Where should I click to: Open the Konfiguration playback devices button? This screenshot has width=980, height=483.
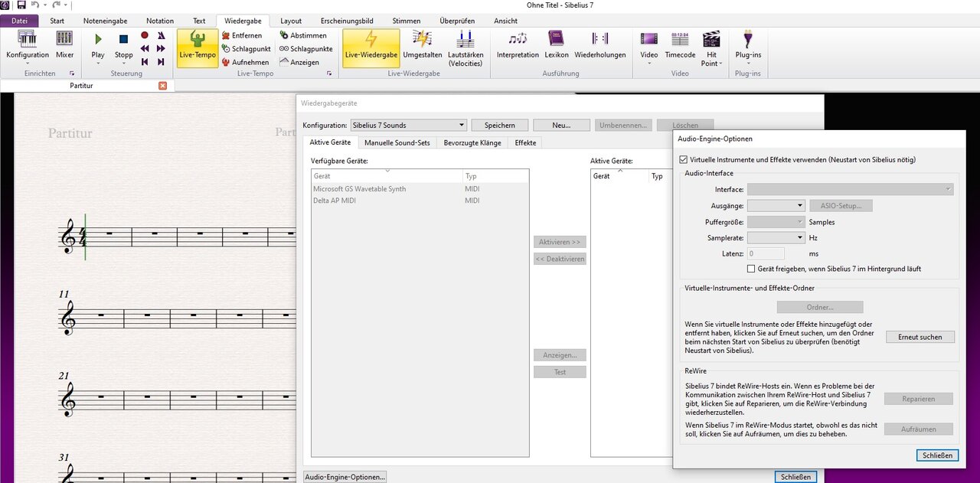tap(28, 47)
